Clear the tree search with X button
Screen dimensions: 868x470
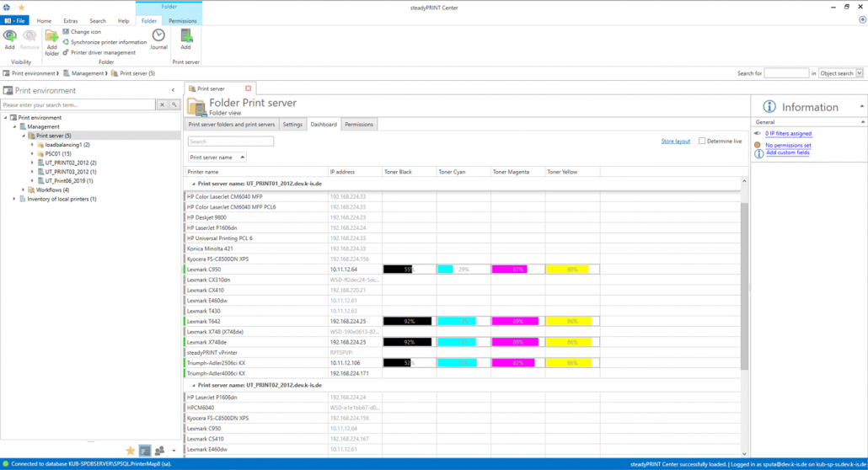point(162,104)
